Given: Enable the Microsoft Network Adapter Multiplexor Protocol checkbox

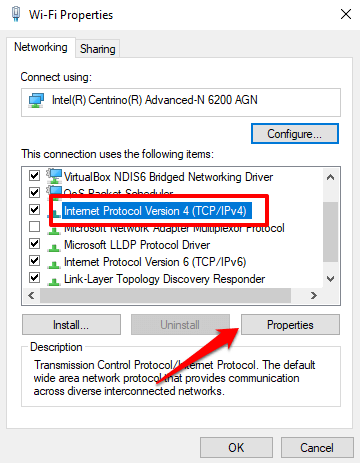Looking at the screenshot, I should click(35, 227).
